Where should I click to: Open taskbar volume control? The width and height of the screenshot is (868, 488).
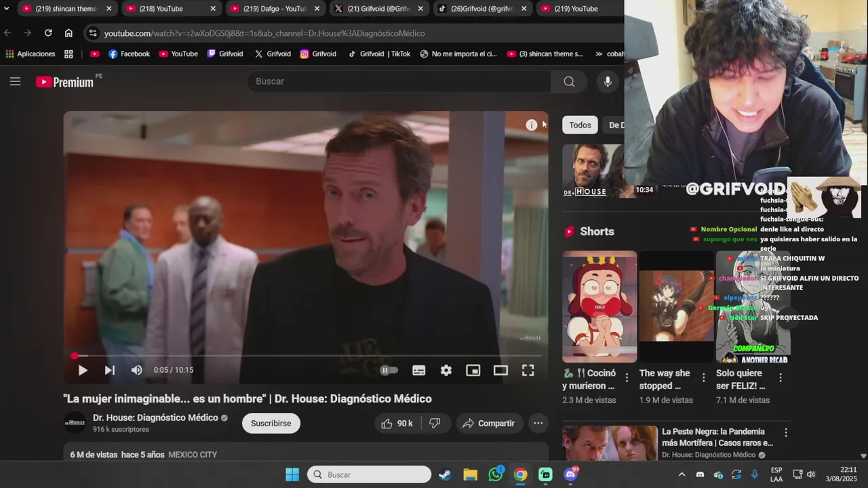tap(811, 474)
